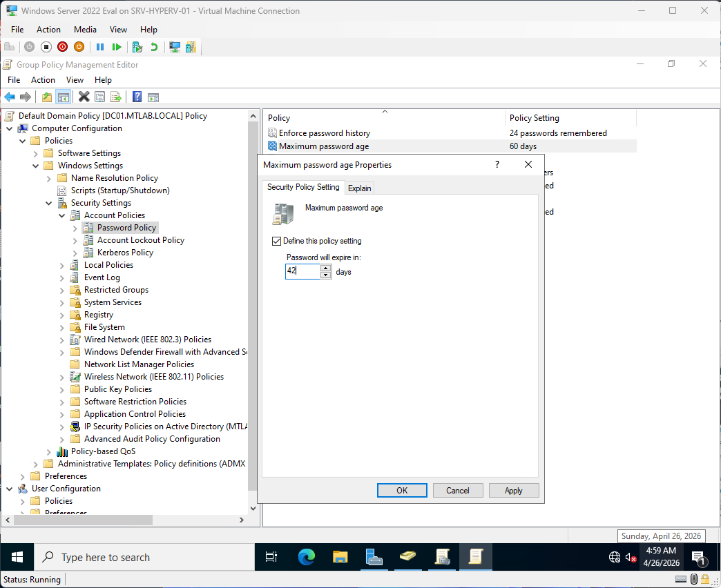Click the muted speaker tray icon
The width and height of the screenshot is (721, 588).
pyautogui.click(x=631, y=558)
